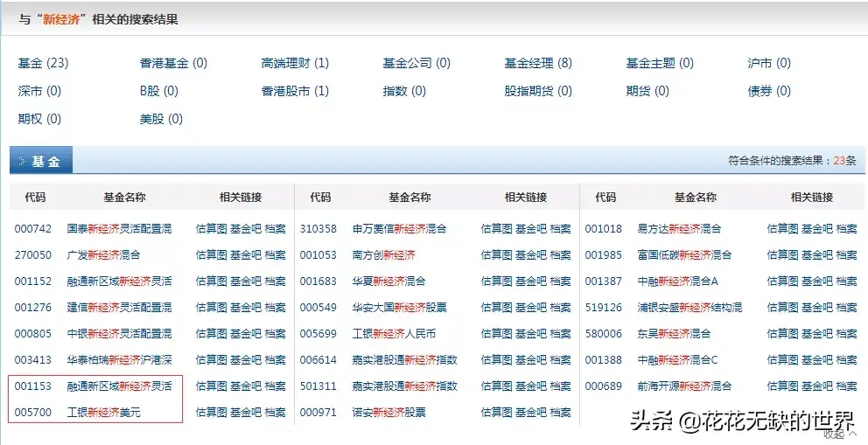The image size is (868, 445).
Task: View 档案 for fund 001153
Action: pos(275,386)
